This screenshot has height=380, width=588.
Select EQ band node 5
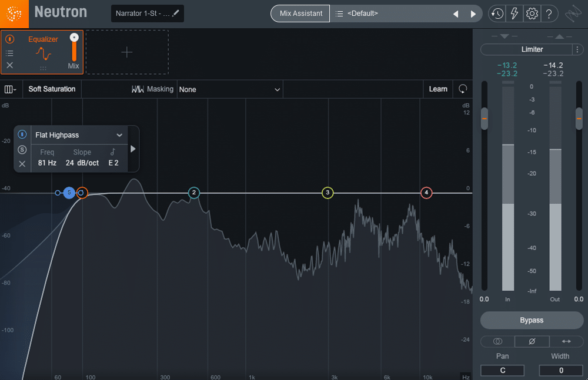coord(69,193)
